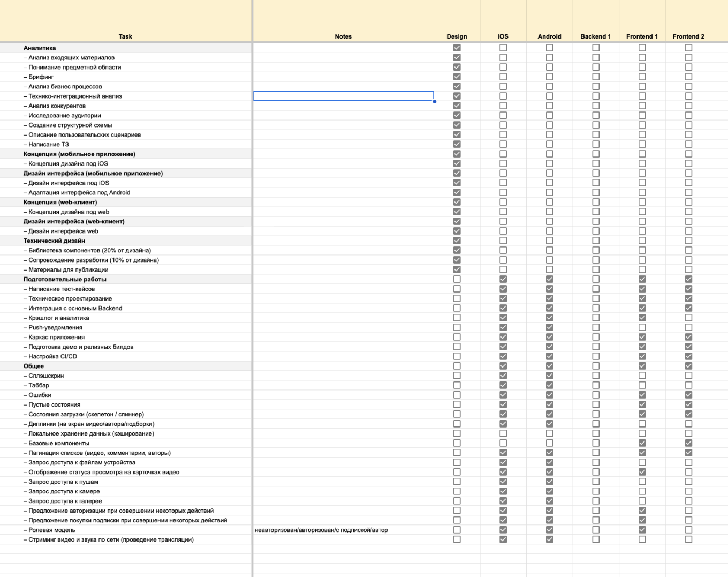Tick iOS checkbox for Базовые компоненты
The image size is (728, 577).
[503, 443]
